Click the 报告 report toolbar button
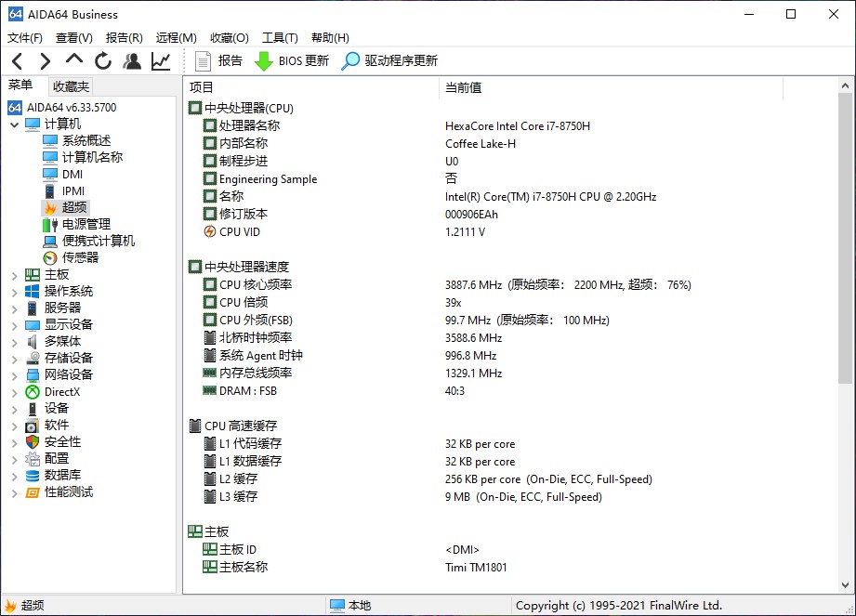Image resolution: width=856 pixels, height=616 pixels. 218,61
